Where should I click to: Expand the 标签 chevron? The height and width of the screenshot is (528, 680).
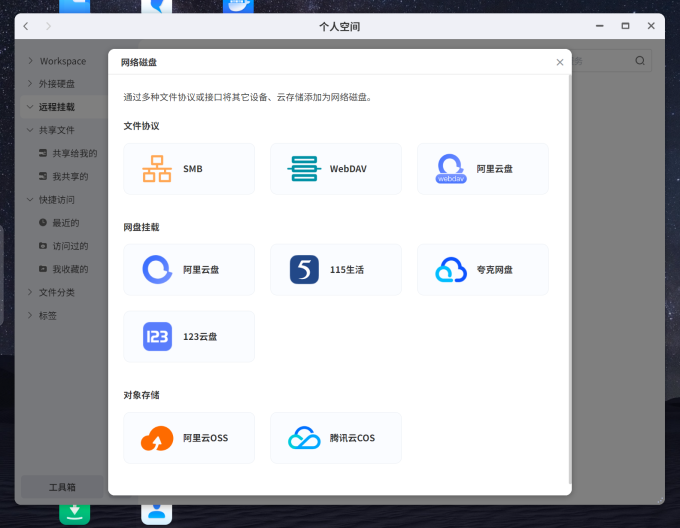(x=30, y=315)
